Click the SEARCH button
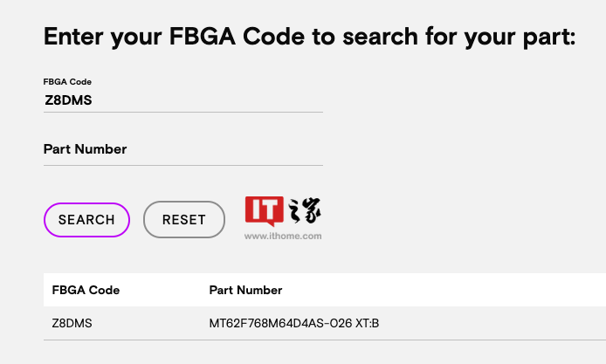 (86, 220)
